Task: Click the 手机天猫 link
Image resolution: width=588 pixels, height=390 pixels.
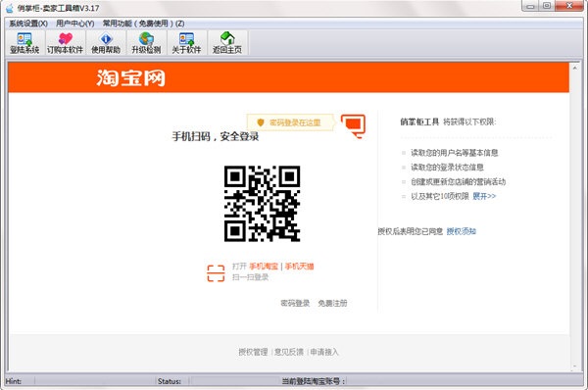Action: click(299, 267)
